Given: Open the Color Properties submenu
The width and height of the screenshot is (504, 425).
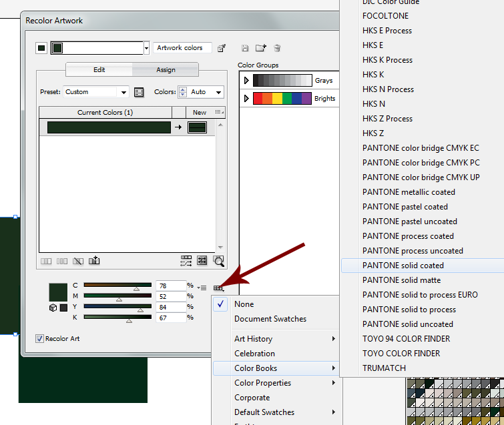Looking at the screenshot, I should (x=276, y=383).
